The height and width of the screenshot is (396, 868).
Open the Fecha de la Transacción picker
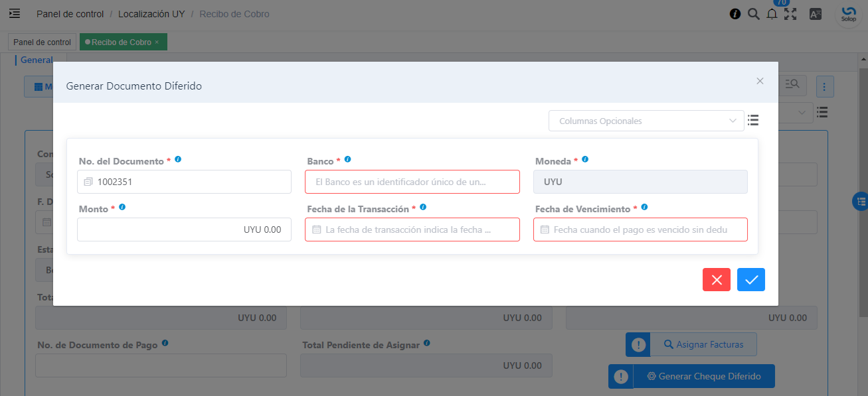(412, 230)
